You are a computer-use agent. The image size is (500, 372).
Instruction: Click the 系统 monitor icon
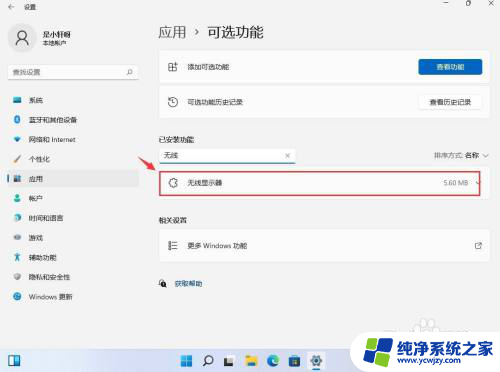tap(17, 100)
